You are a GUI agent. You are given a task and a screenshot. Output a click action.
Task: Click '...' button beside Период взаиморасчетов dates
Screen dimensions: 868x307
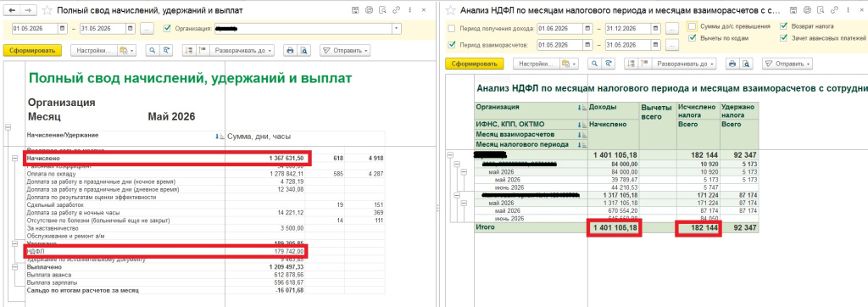tap(671, 45)
